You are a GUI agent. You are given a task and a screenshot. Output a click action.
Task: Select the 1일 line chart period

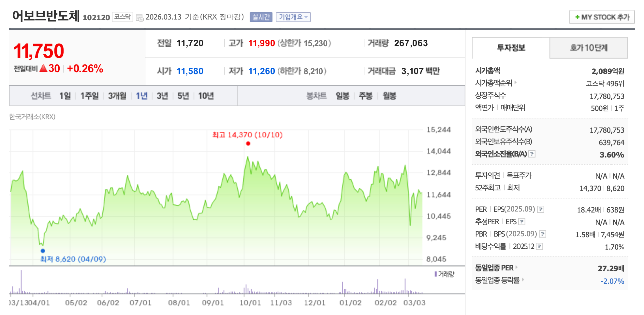pos(65,96)
